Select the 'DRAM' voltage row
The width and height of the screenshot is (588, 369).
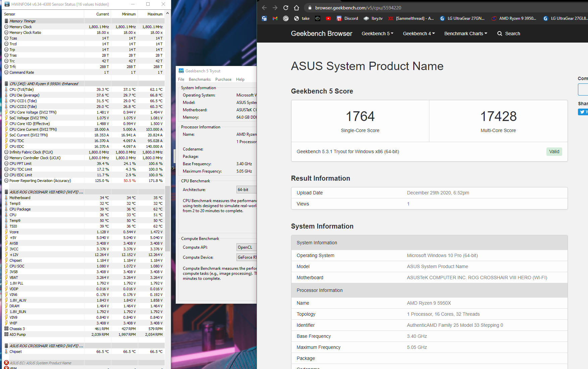[x=84, y=306]
